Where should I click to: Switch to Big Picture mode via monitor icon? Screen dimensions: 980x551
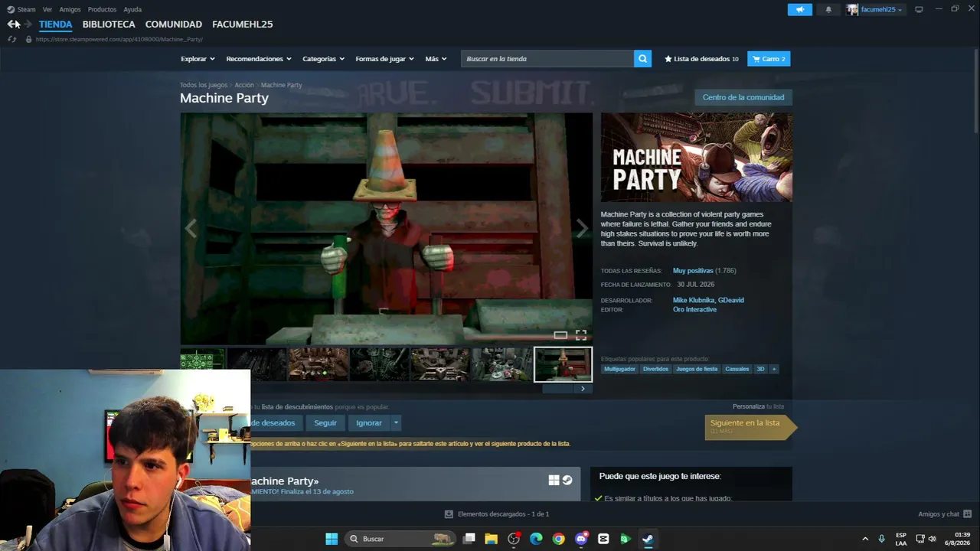click(x=919, y=9)
